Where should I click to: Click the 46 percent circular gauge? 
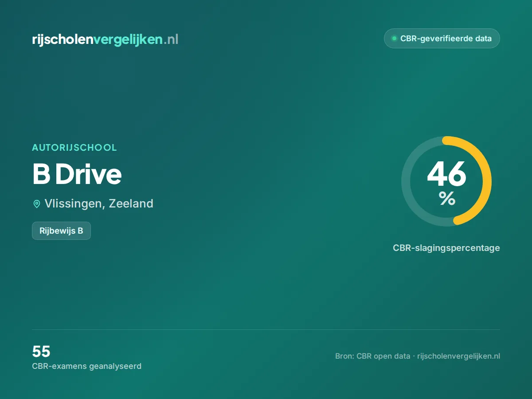click(446, 181)
